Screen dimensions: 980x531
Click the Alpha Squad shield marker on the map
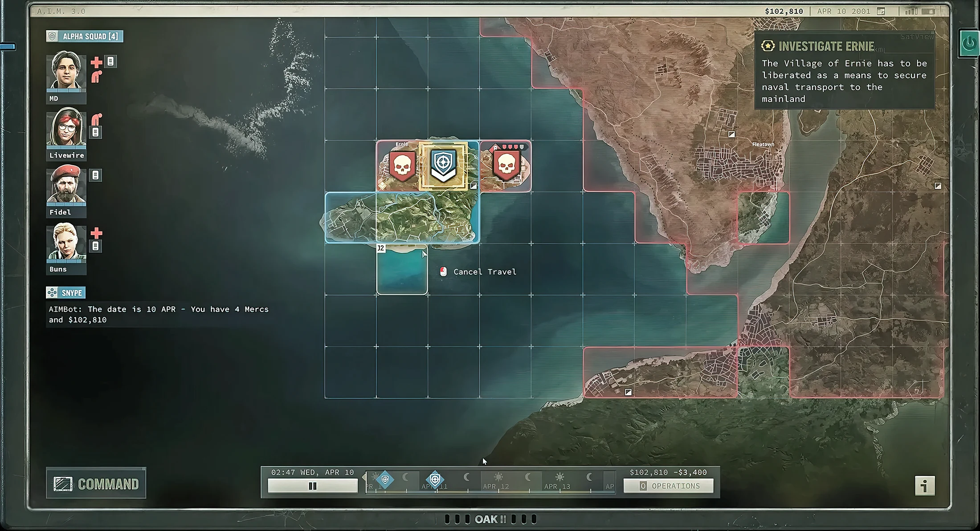[x=443, y=166]
